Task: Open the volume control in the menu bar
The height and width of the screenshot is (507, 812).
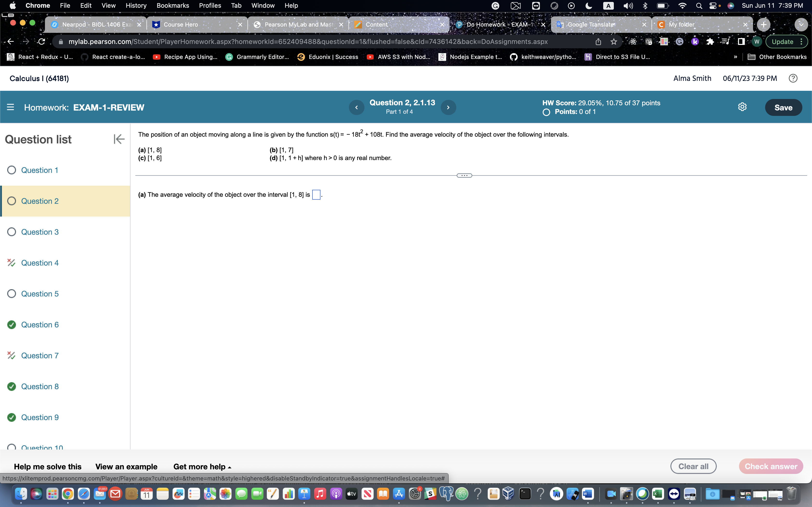Action: (x=628, y=5)
